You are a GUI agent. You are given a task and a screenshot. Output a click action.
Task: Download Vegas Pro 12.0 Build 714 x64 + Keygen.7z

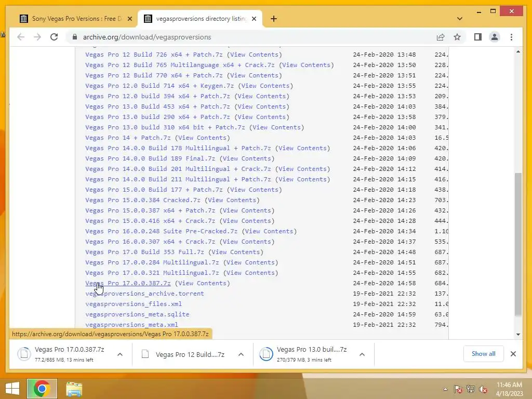(x=159, y=86)
